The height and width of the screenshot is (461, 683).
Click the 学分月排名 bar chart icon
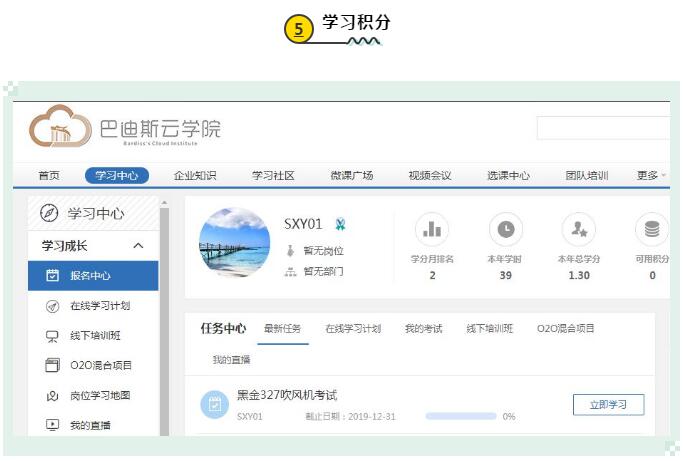pos(432,229)
